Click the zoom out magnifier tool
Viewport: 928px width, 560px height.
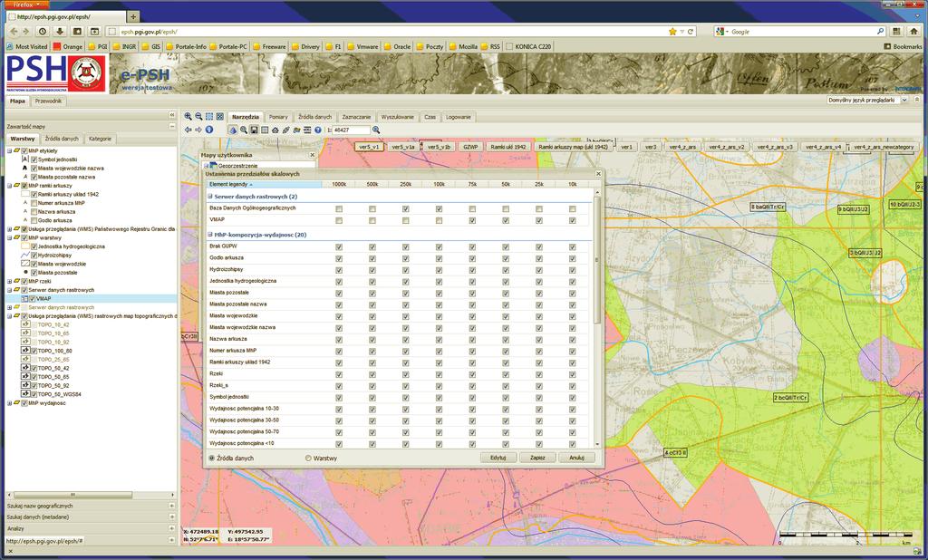pyautogui.click(x=198, y=117)
